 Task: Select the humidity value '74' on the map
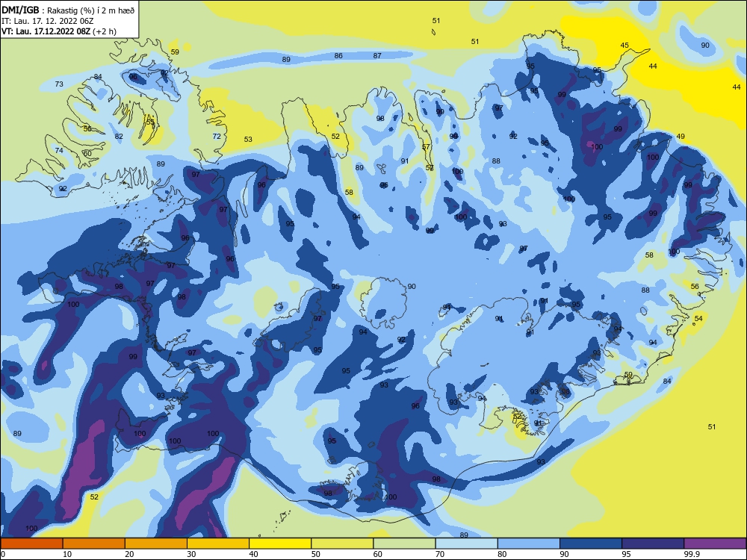59,151
